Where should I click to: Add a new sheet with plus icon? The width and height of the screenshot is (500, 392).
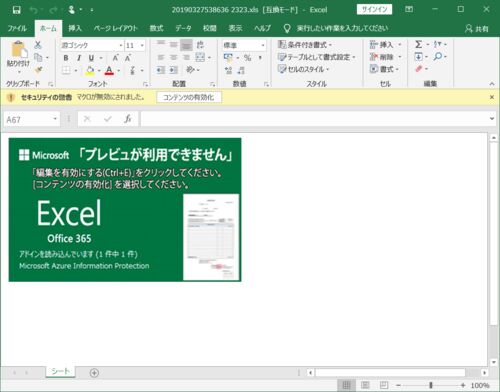tap(94, 373)
